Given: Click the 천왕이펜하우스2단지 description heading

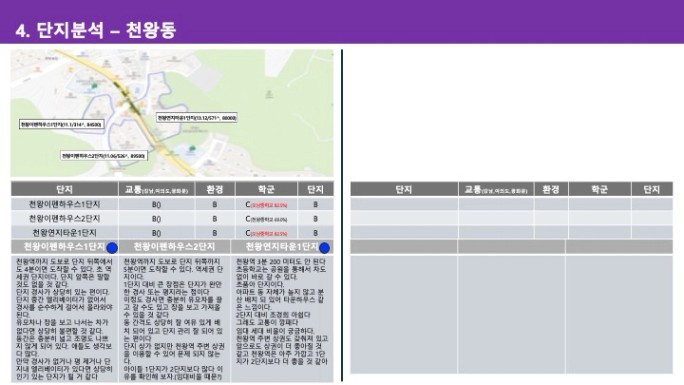Looking at the screenshot, I should 174,247.
